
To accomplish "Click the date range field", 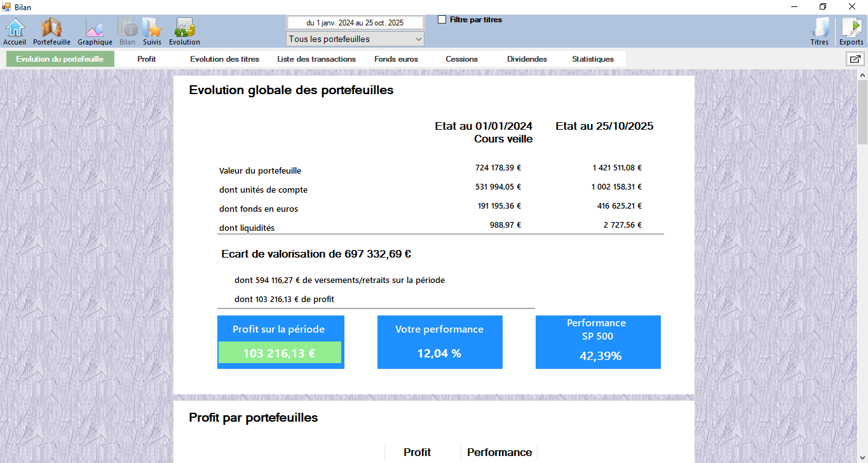I will (x=355, y=22).
